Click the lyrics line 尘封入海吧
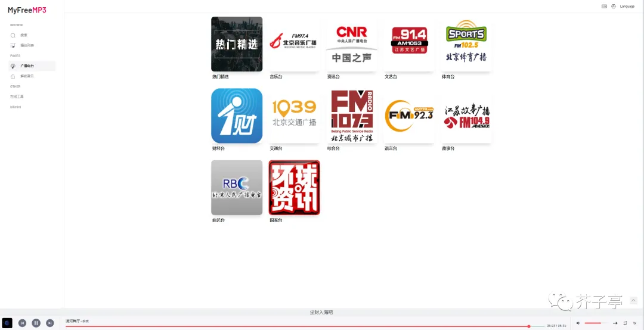This screenshot has width=644, height=330. (321, 312)
